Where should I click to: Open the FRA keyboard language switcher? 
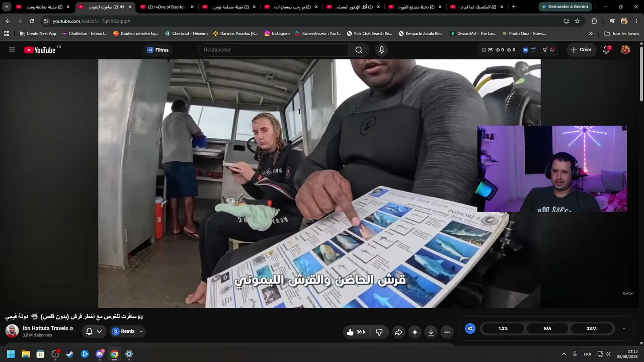click(588, 354)
